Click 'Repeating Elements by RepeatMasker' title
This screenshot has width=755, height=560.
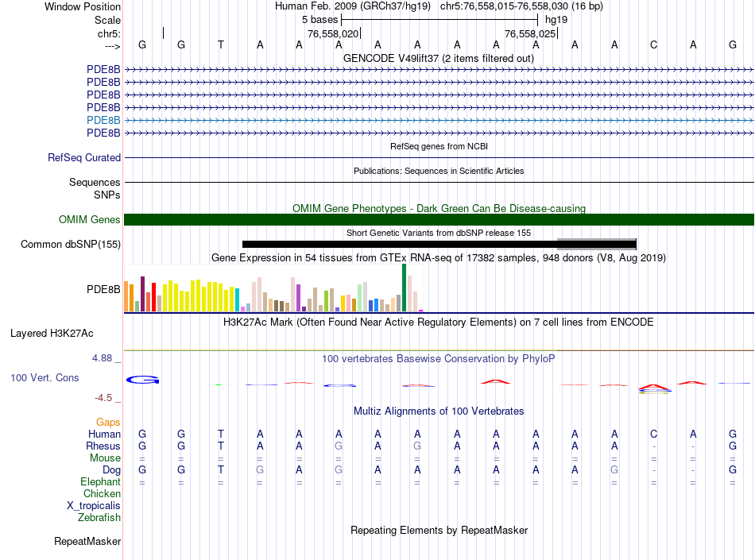[439, 530]
